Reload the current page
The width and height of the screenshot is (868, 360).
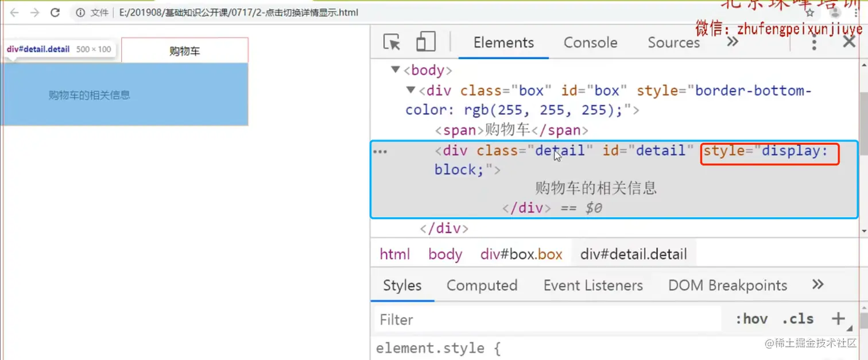(x=55, y=12)
